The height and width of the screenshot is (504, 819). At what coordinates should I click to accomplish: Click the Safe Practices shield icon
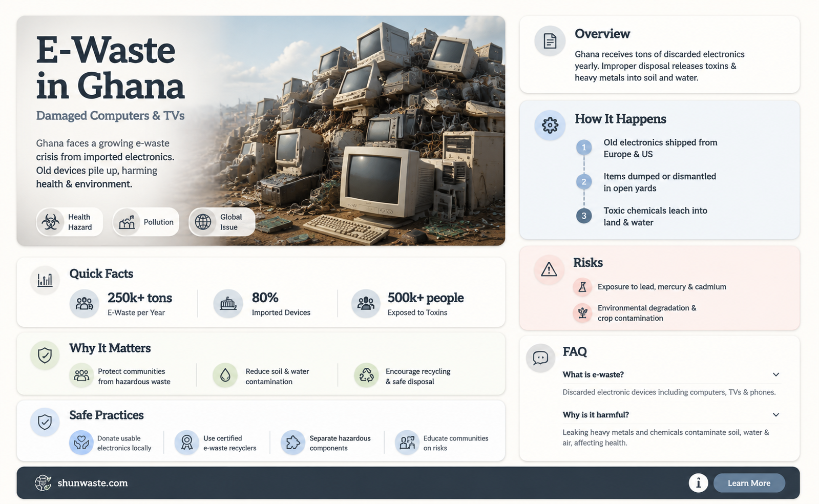[45, 422]
